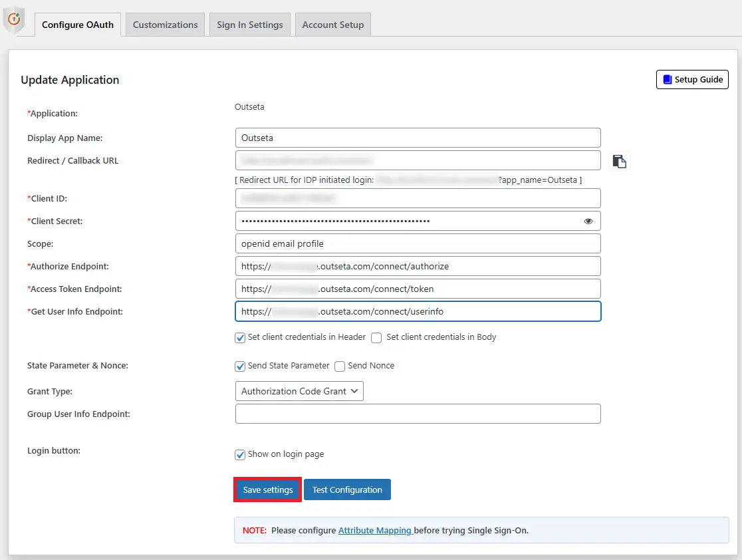Click the empty Group User Info Endpoint field
This screenshot has width=742, height=560.
coord(418,414)
